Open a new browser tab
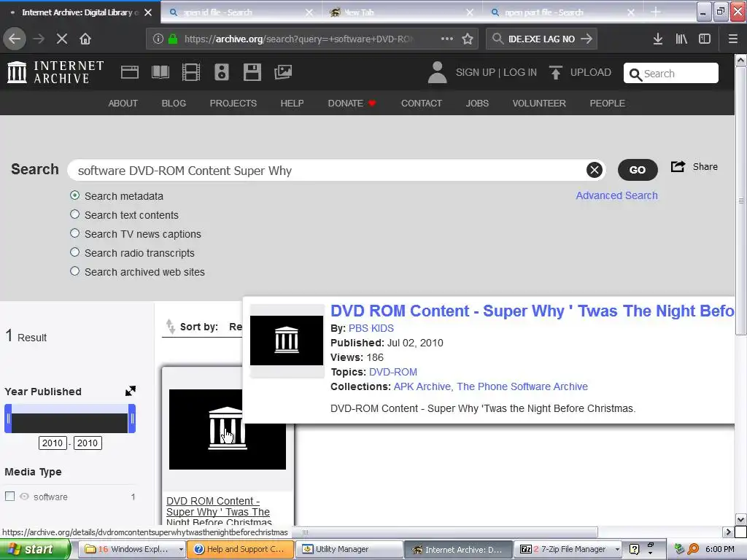The height and width of the screenshot is (560, 747). 656,12
